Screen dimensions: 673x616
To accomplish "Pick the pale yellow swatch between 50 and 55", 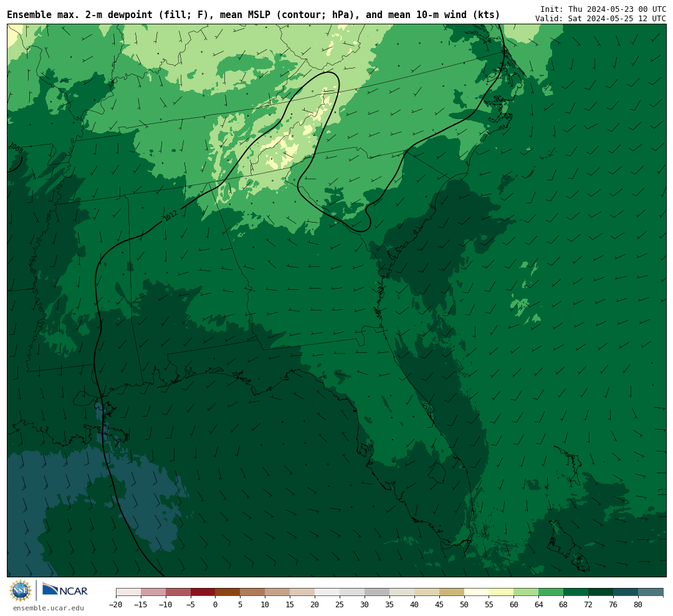I will click(x=477, y=592).
